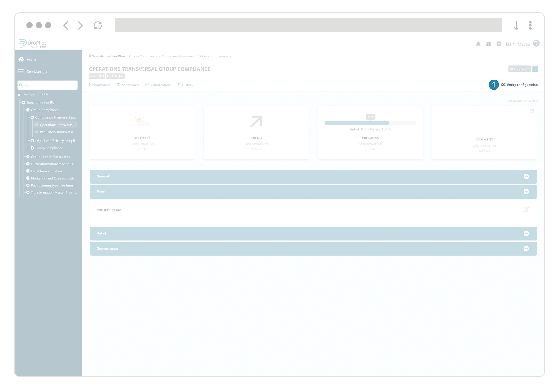
Task: Open the History tab
Action: pos(185,85)
